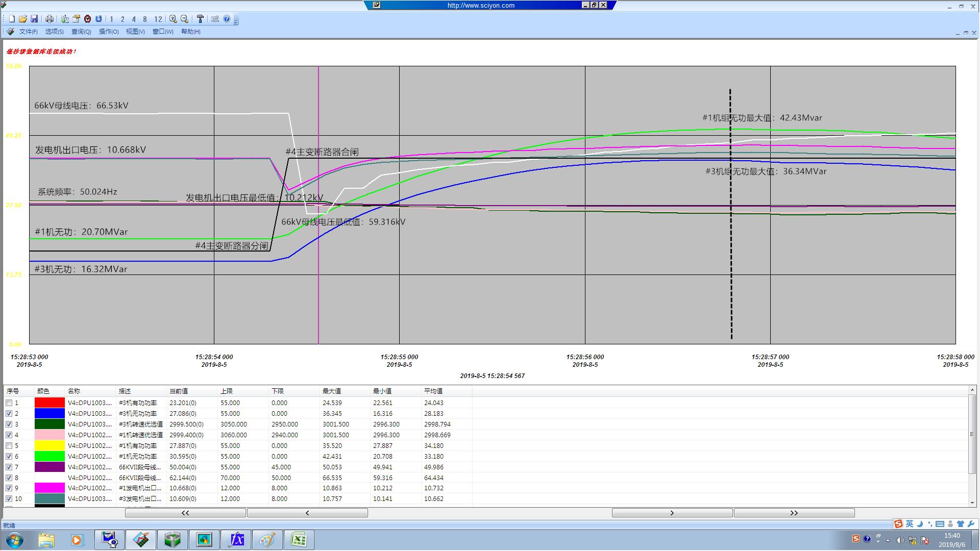Set layout to 1 chart
Screen dimensions: 980x551
pos(111,19)
